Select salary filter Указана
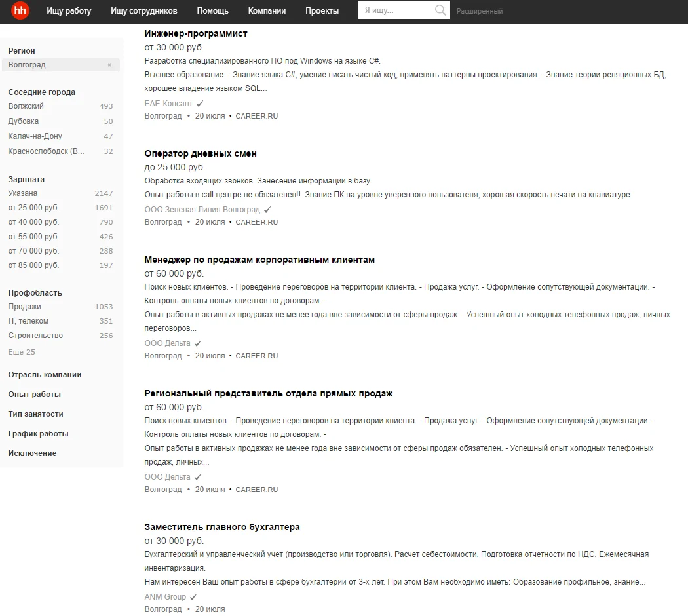Image resolution: width=688 pixels, height=616 pixels. (x=23, y=193)
